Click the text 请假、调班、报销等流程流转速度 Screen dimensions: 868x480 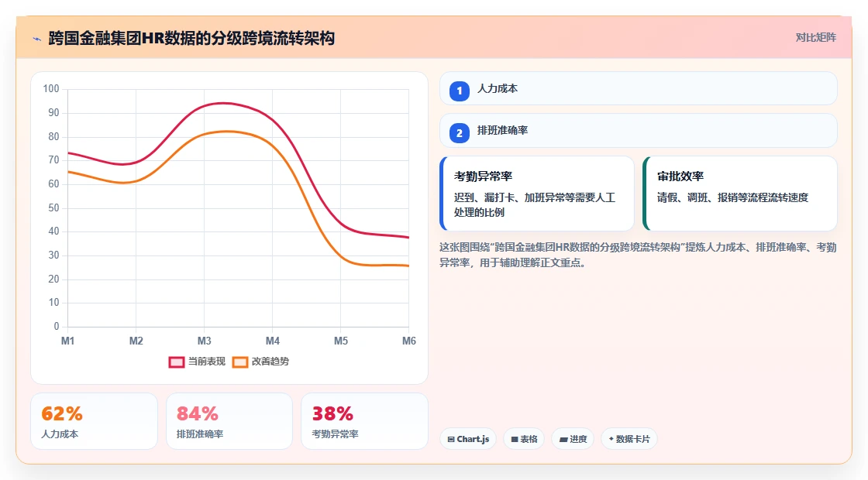[x=733, y=198]
